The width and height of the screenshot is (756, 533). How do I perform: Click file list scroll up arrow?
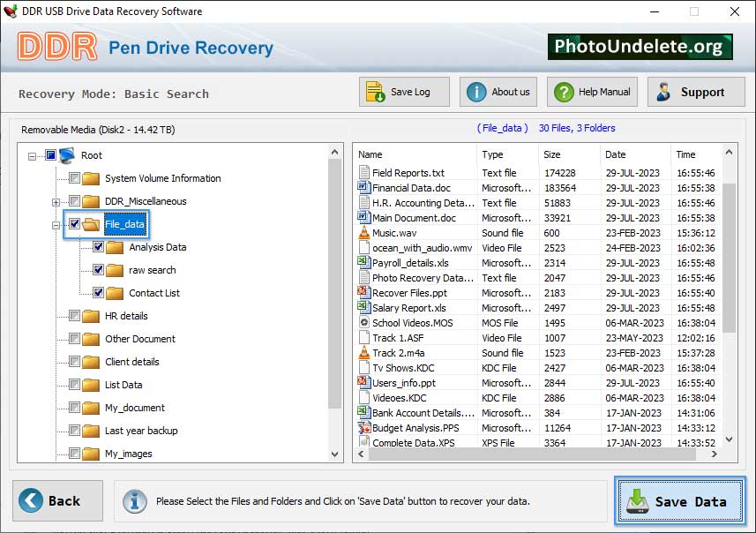729,153
